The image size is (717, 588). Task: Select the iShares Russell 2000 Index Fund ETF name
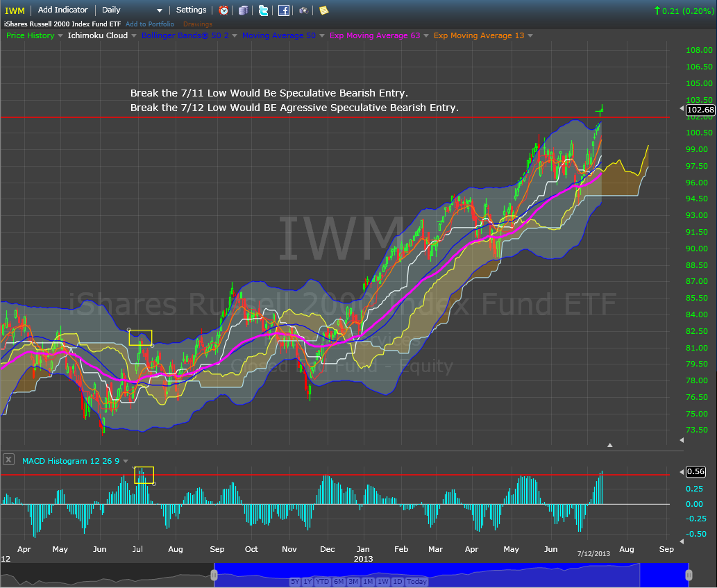(62, 24)
